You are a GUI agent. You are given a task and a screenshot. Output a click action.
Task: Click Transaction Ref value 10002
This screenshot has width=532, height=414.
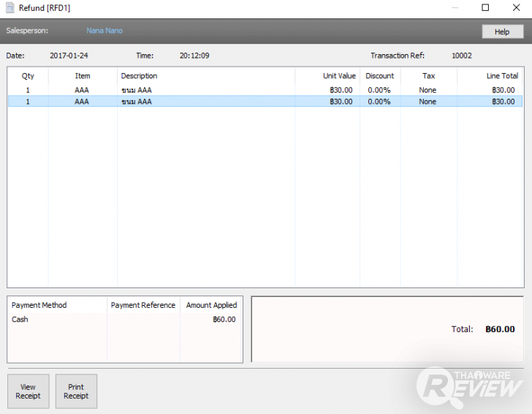tap(462, 56)
